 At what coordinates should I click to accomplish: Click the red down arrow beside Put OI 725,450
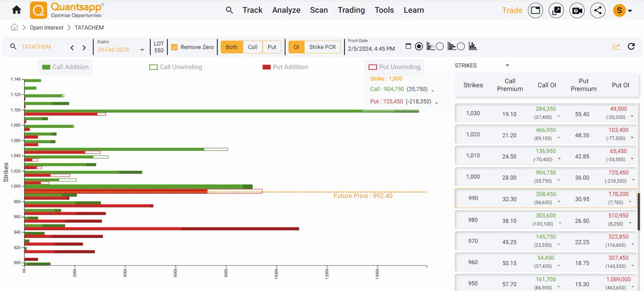pos(632,179)
